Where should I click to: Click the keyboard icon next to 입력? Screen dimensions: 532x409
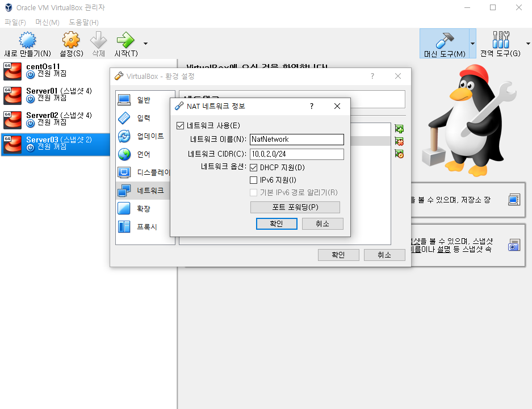(x=124, y=118)
